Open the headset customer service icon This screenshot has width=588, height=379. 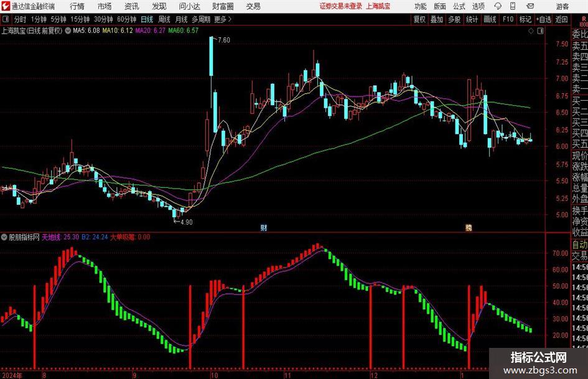498,6
